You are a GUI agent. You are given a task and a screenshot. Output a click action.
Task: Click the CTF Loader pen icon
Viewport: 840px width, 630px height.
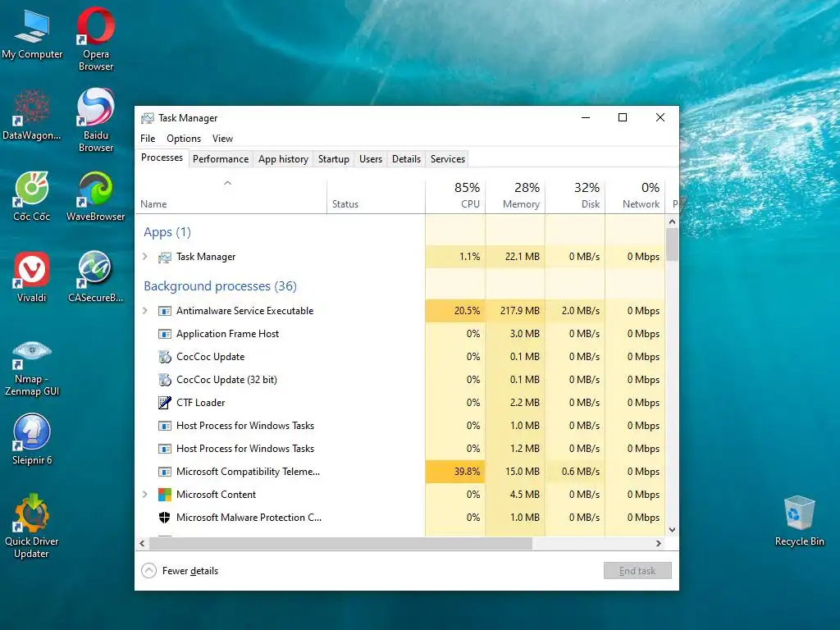pos(164,403)
